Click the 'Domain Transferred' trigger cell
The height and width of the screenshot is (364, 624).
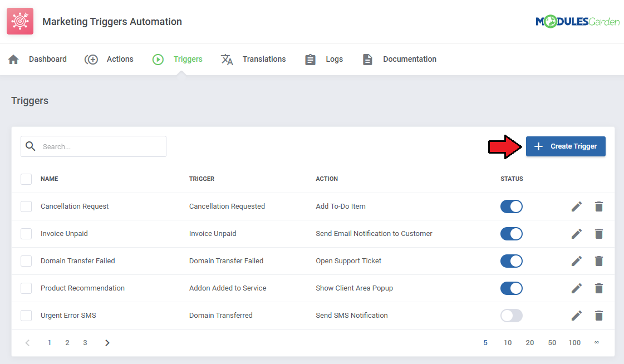221,316
